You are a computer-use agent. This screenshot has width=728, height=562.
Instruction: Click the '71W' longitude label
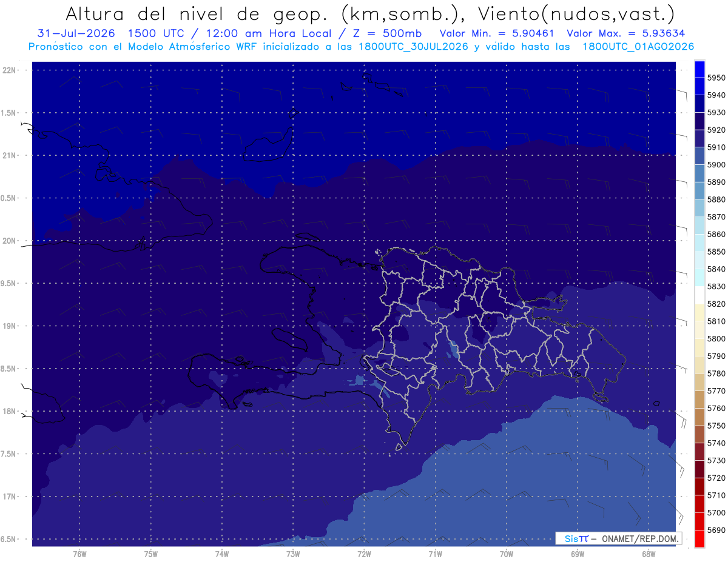click(x=435, y=554)
